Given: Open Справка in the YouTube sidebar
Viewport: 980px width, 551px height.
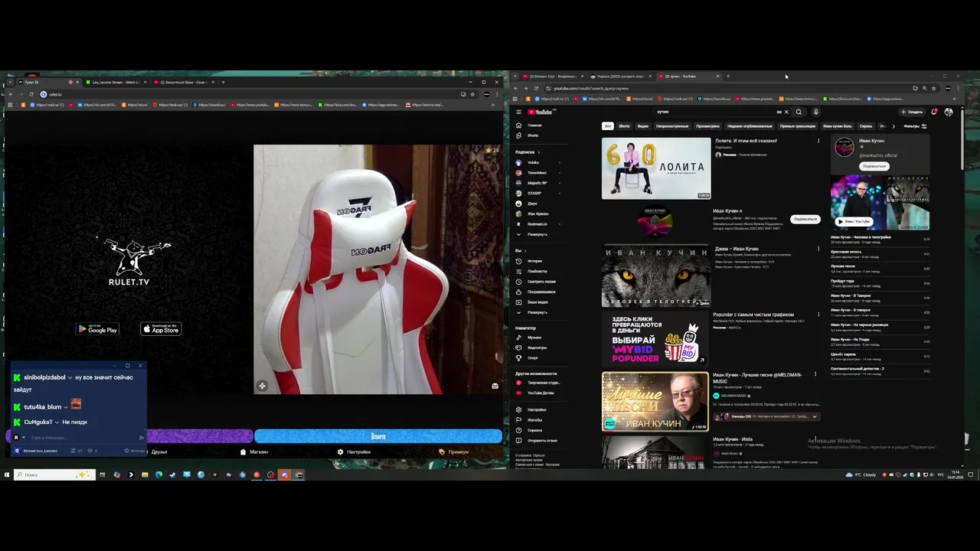Looking at the screenshot, I should click(x=533, y=430).
